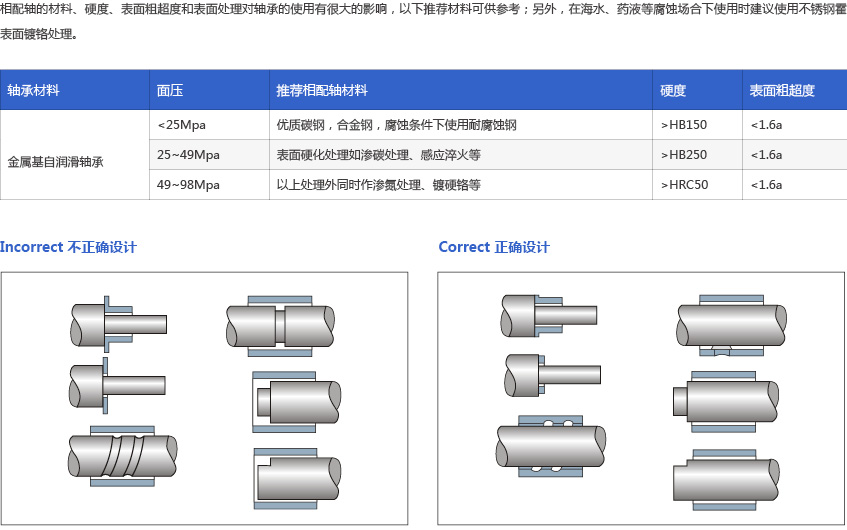Click the spiral-grooved shaft diagram in Incorrect panel
The image size is (847, 530).
click(x=121, y=455)
